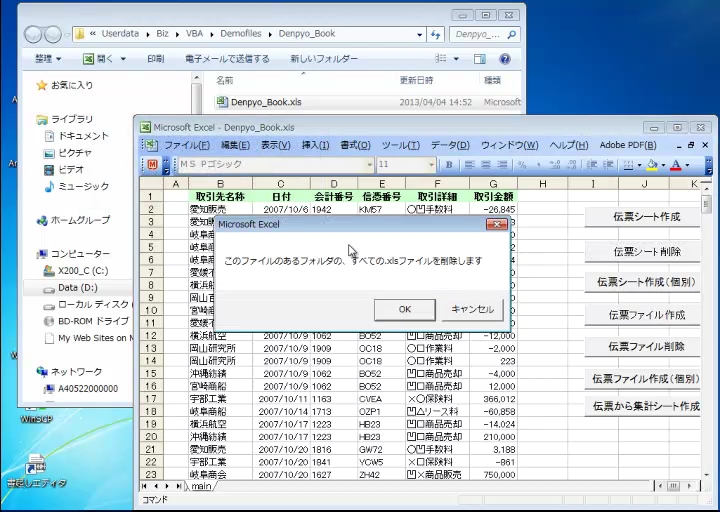The image size is (720, 512).
Task: Click the fill color paint bucket icon
Action: click(652, 165)
